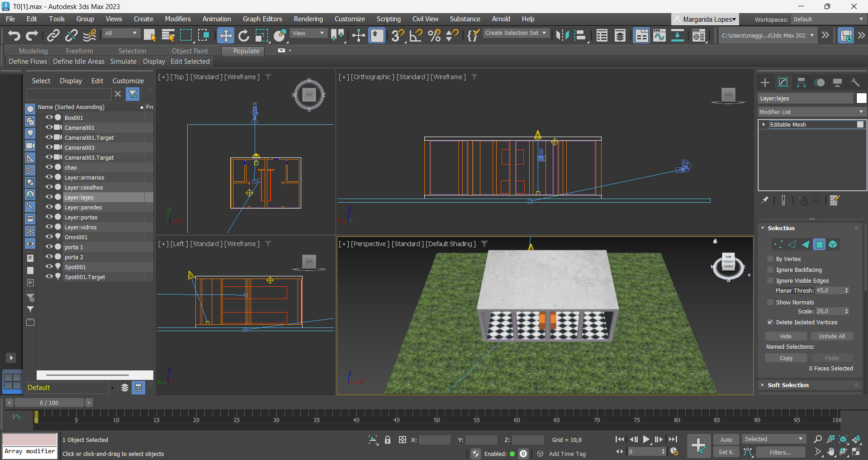Expand the Soft Selection rollout
Viewport: 868px width, 460px height.
(x=788, y=385)
